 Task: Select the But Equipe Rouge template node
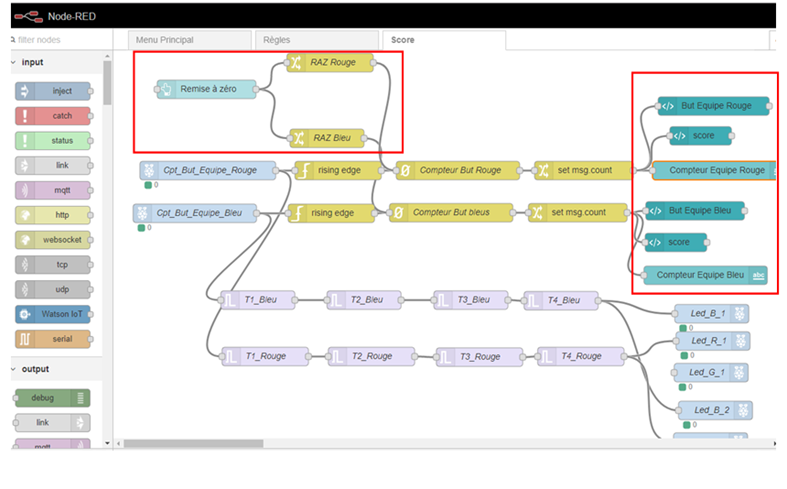click(x=713, y=106)
